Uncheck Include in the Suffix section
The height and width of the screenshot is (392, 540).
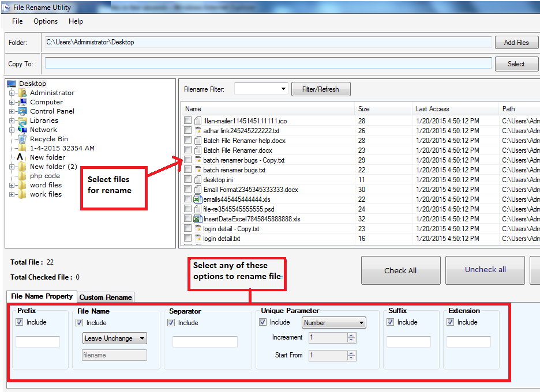pyautogui.click(x=390, y=322)
